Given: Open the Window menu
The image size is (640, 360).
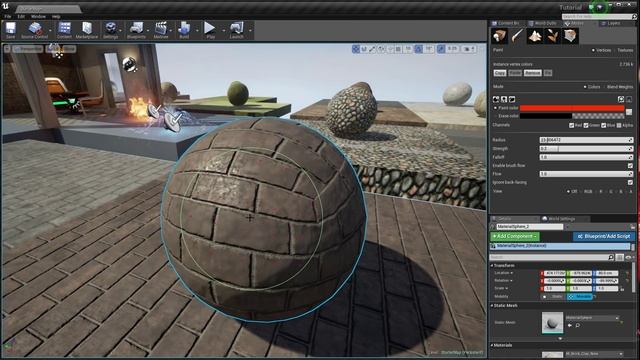Looking at the screenshot, I should pos(38,16).
